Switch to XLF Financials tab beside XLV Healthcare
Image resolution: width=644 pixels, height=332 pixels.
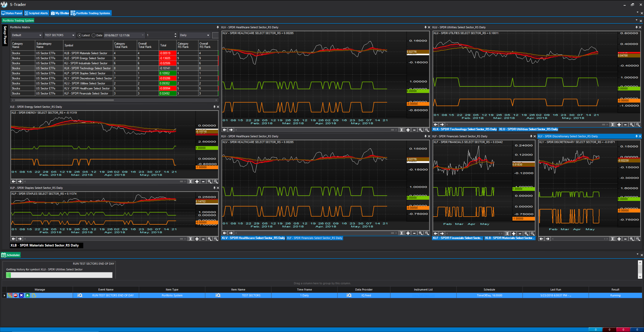pyautogui.click(x=314, y=238)
